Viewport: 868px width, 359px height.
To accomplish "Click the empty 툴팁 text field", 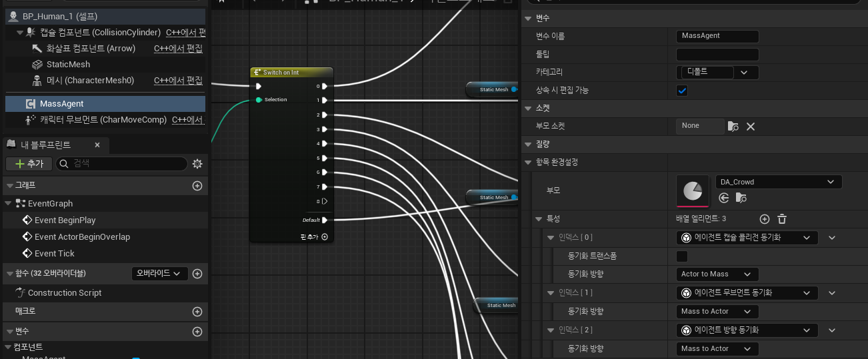I will pos(717,55).
